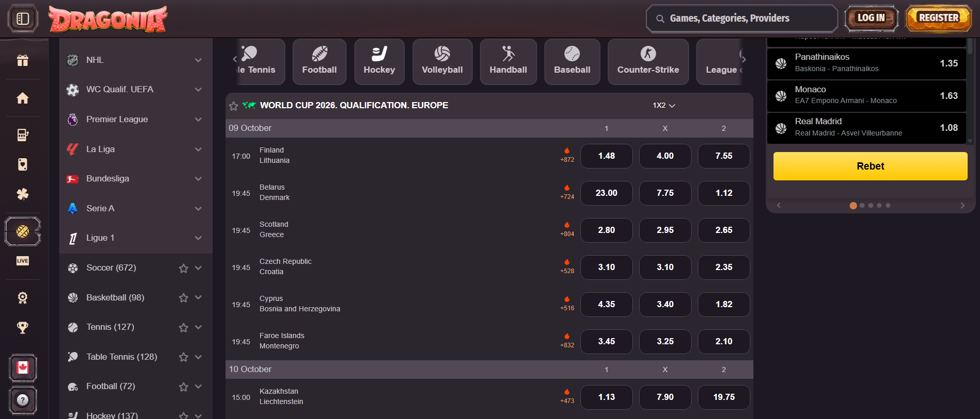
Task: Favorite Tennis (127) with the star
Action: (183, 327)
